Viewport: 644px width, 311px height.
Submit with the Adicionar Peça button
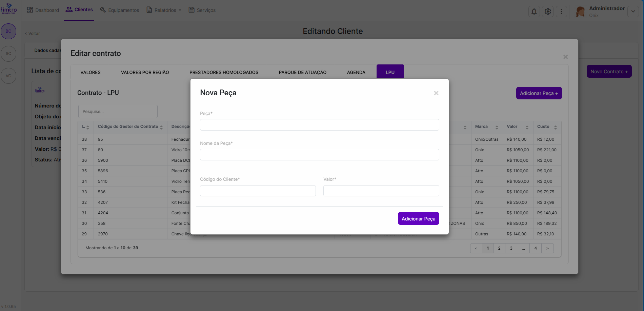click(418, 219)
